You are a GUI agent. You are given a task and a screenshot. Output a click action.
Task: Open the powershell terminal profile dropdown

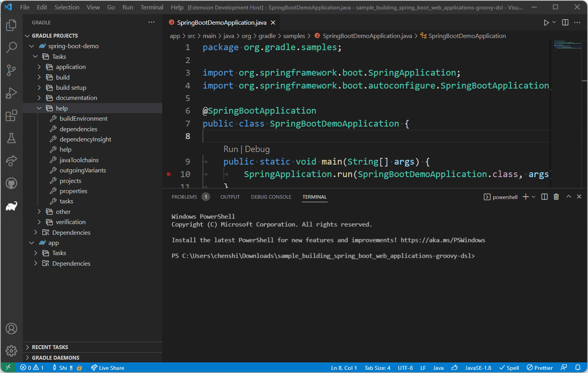(x=533, y=197)
